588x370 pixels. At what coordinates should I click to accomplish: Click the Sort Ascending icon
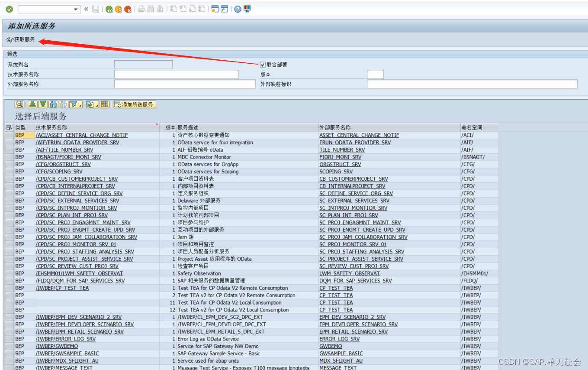(x=32, y=104)
